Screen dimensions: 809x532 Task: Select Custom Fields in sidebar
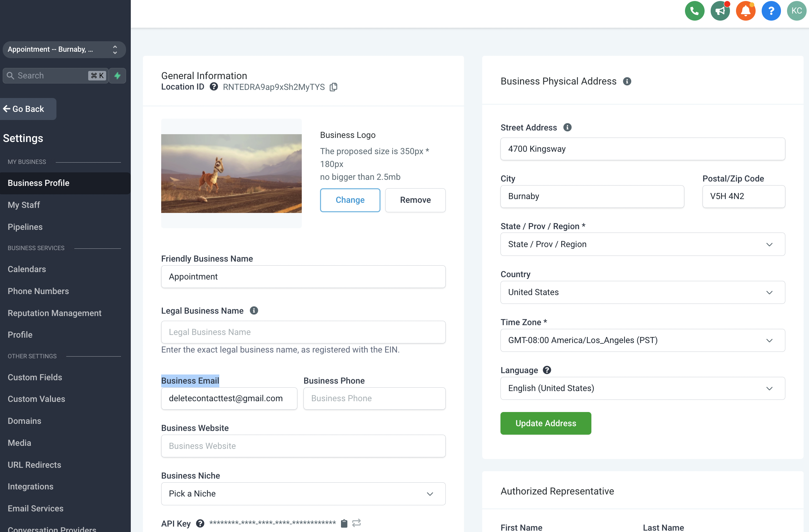click(x=35, y=377)
